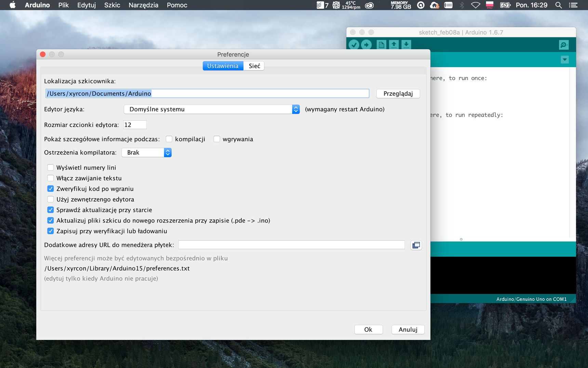Click the Todoist-style task counter icon in menu bar
The image size is (588, 368).
pyautogui.click(x=322, y=5)
